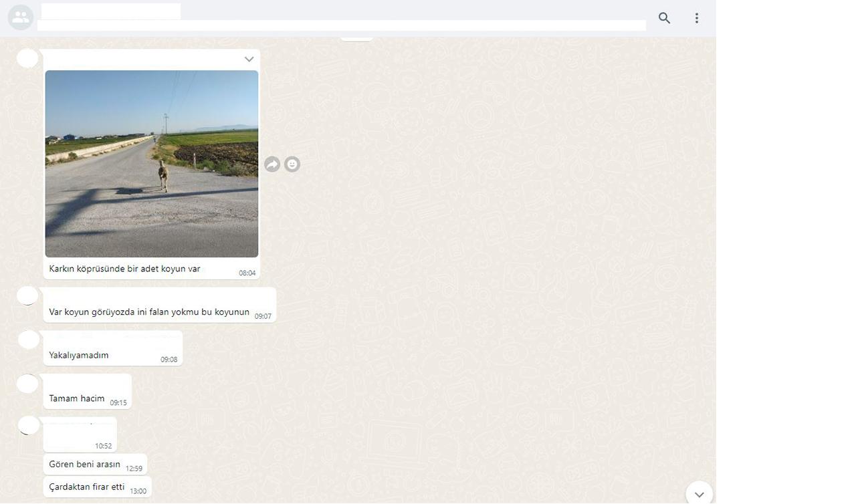Select message 'Tamam hacim'
The width and height of the screenshot is (856, 504).
pyautogui.click(x=77, y=398)
